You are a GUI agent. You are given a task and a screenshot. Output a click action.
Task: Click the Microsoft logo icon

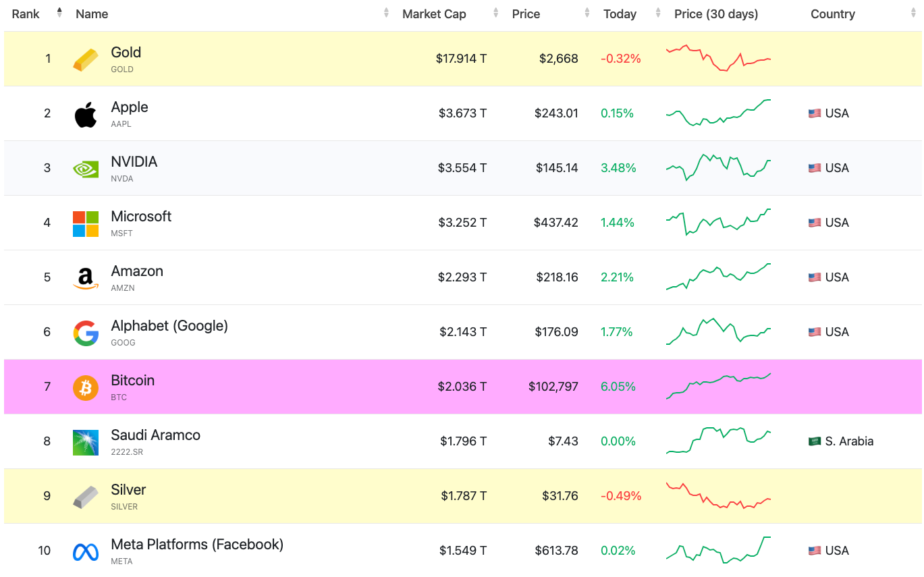tap(86, 223)
